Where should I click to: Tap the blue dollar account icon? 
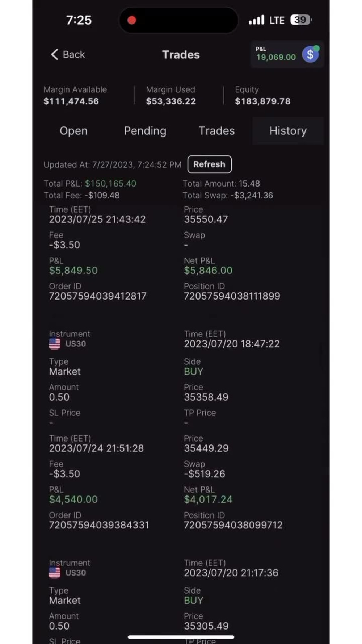tap(310, 55)
